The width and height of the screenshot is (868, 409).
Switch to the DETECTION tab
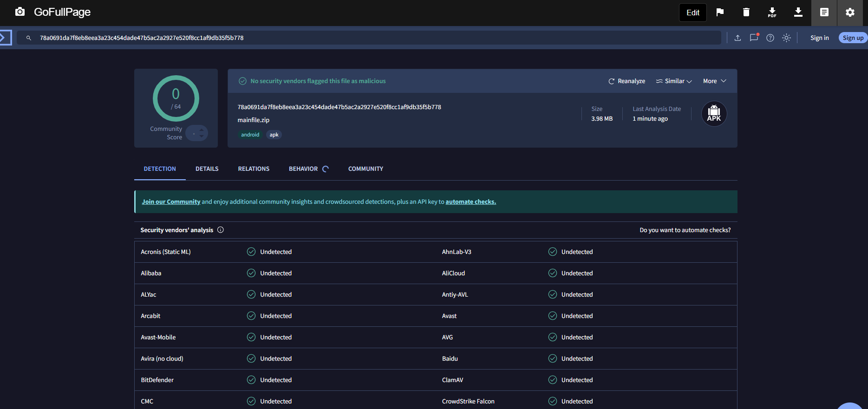coord(160,169)
